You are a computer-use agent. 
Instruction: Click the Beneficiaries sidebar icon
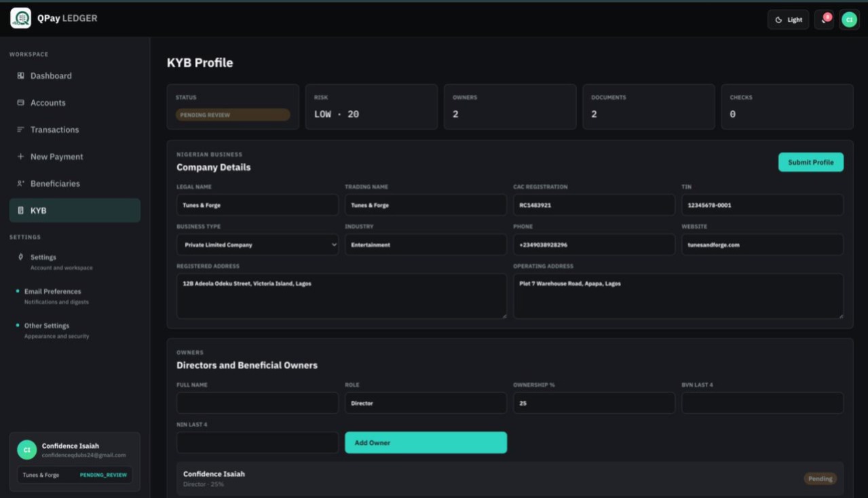[x=20, y=184]
